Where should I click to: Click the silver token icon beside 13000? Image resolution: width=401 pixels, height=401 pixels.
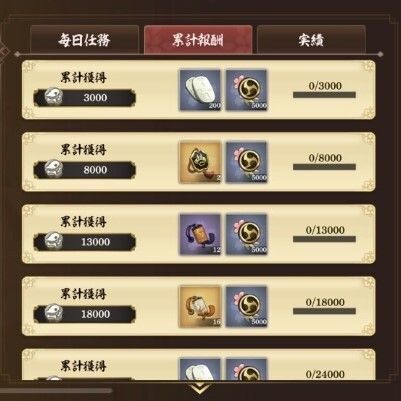pos(53,241)
